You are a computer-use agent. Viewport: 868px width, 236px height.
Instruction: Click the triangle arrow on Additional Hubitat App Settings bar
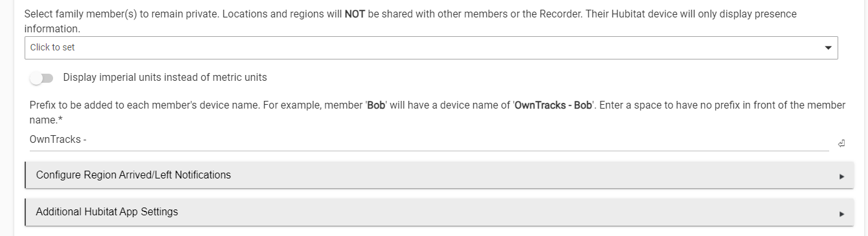point(841,213)
